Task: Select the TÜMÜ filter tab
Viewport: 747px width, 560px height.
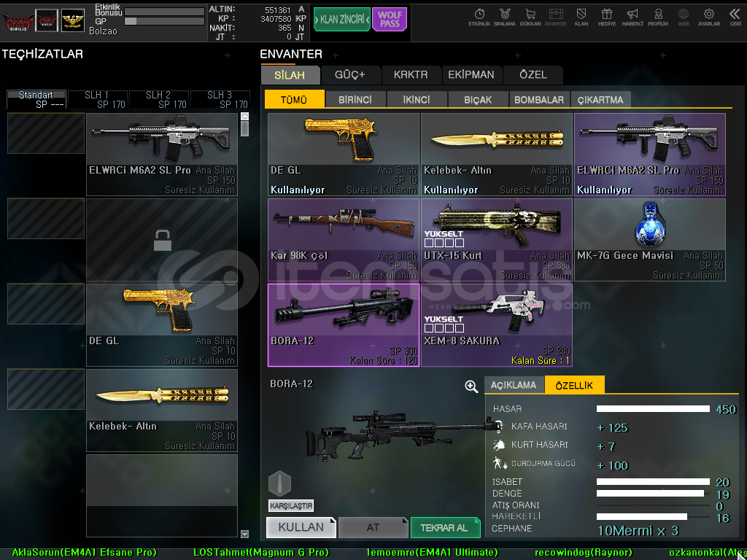Action: coord(295,99)
